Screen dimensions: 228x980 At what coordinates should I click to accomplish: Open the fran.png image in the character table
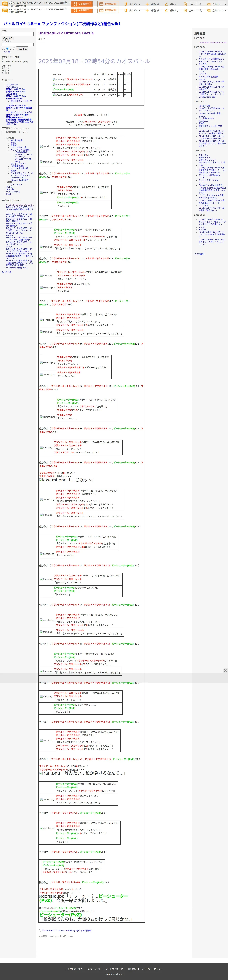tap(58, 80)
